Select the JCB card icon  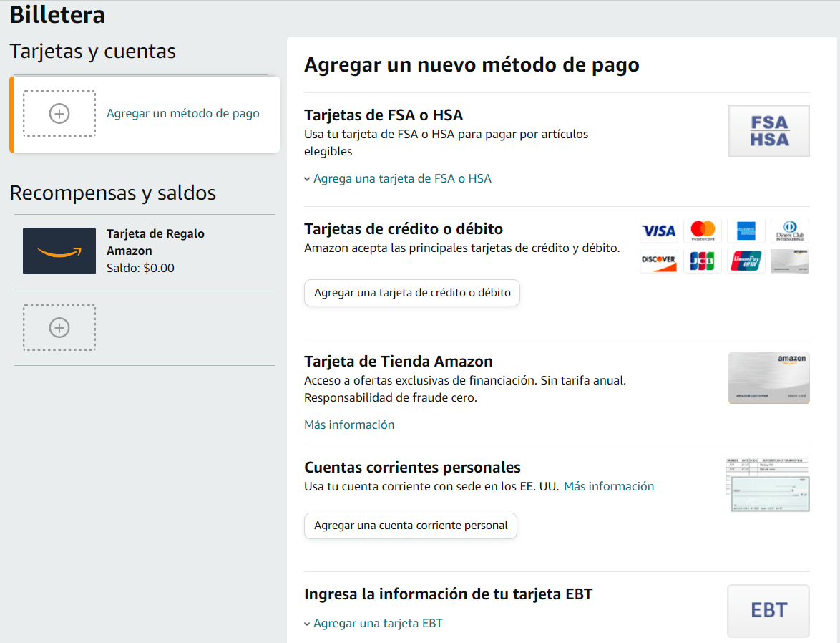click(703, 261)
